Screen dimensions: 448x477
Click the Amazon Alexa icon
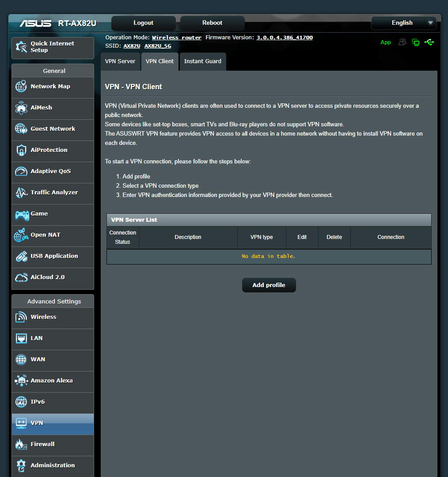(21, 381)
